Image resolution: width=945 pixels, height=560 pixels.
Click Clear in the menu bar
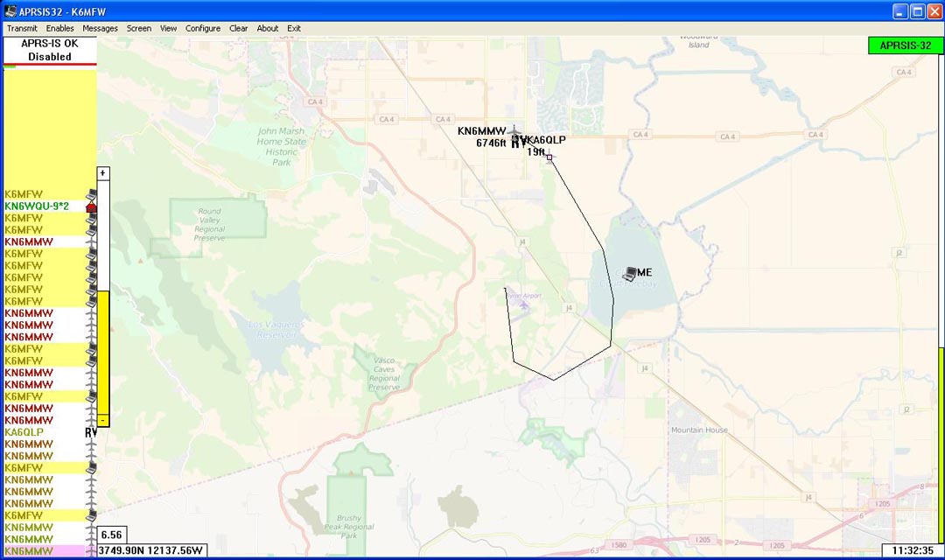click(x=239, y=28)
